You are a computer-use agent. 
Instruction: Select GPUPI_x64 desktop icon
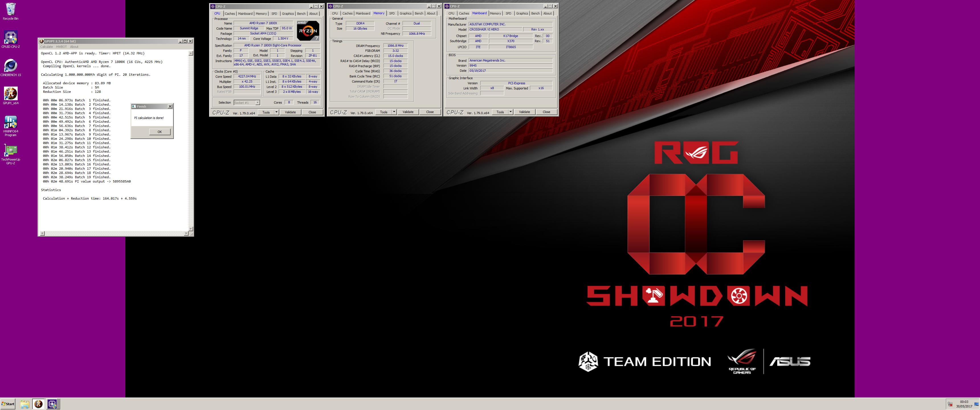pos(10,96)
